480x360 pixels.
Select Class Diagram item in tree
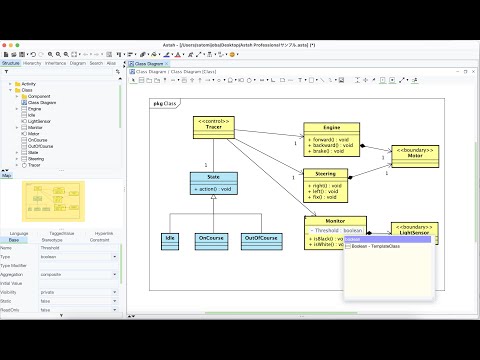pyautogui.click(x=39, y=103)
